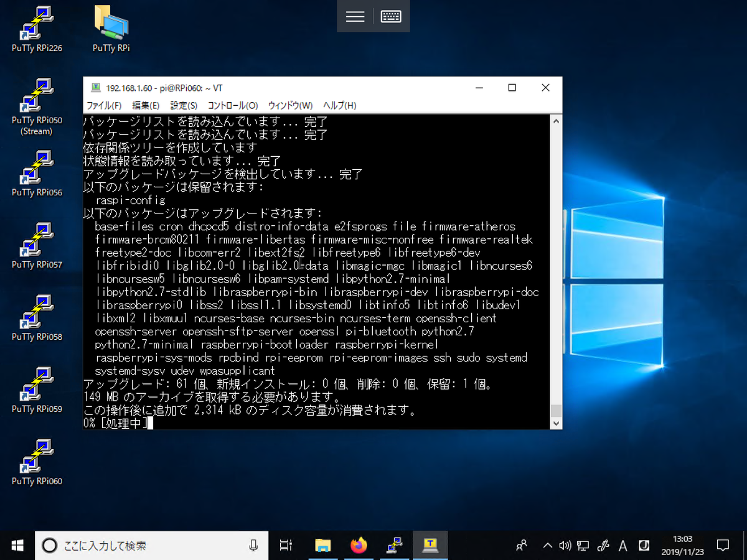747x560 pixels.
Task: Click 'raspi-config' text in terminal
Action: [130, 200]
